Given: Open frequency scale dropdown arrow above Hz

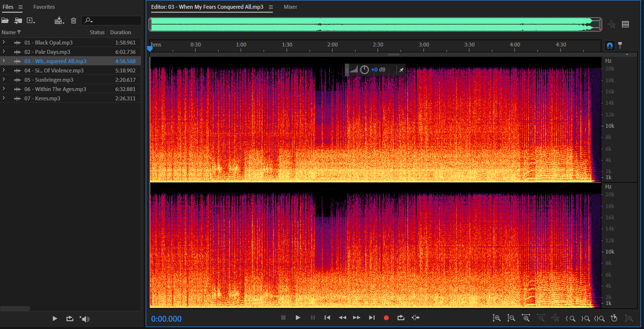Looking at the screenshot, I should coord(627,54).
